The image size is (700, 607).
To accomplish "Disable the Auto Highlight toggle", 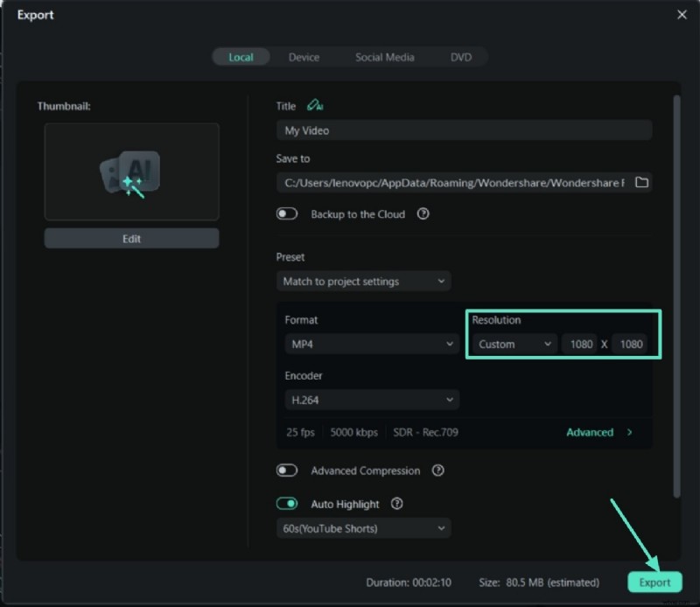I will point(287,504).
